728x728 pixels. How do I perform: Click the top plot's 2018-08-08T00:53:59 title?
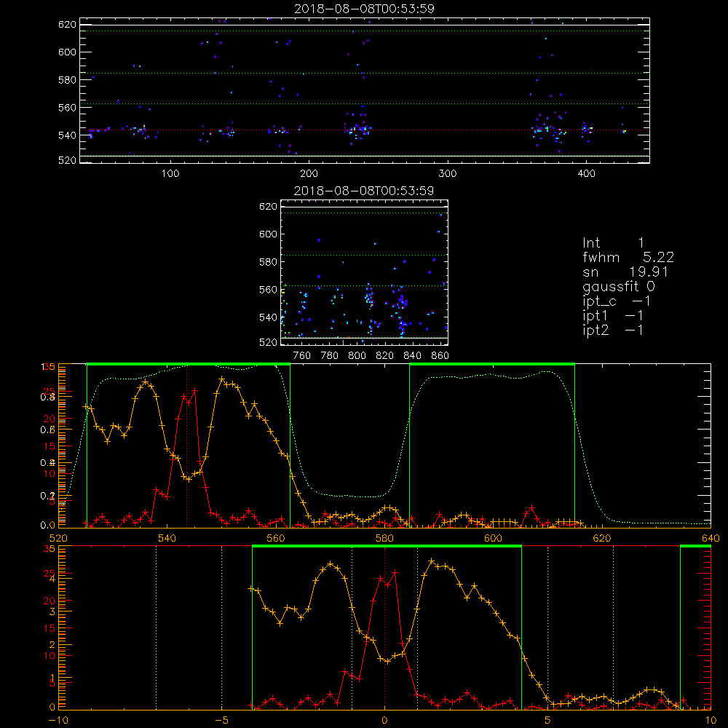tap(365, 9)
